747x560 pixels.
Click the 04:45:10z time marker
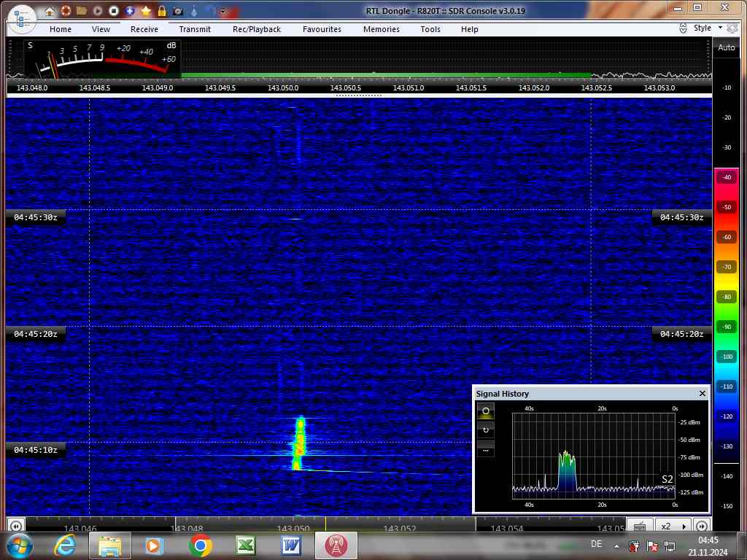click(36, 450)
